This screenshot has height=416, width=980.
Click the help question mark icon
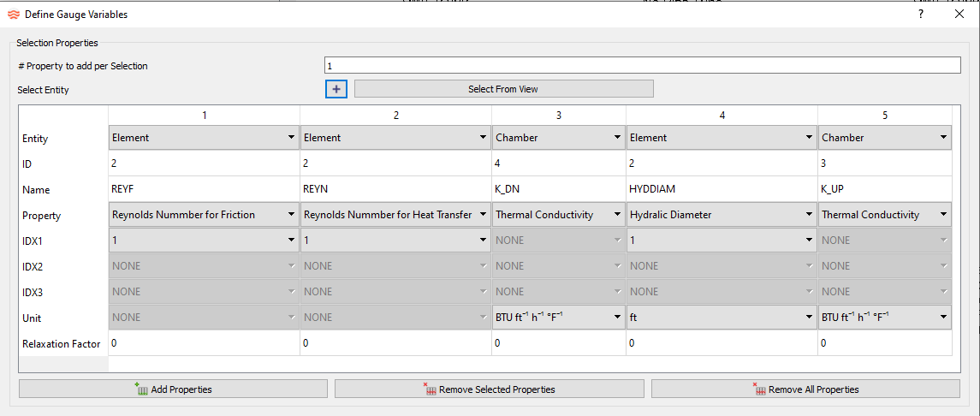[921, 14]
